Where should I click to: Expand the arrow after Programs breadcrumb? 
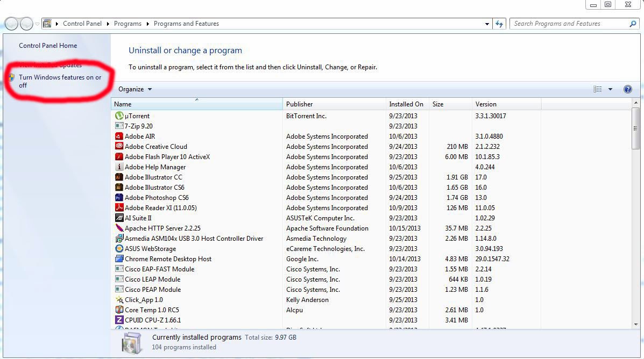148,24
